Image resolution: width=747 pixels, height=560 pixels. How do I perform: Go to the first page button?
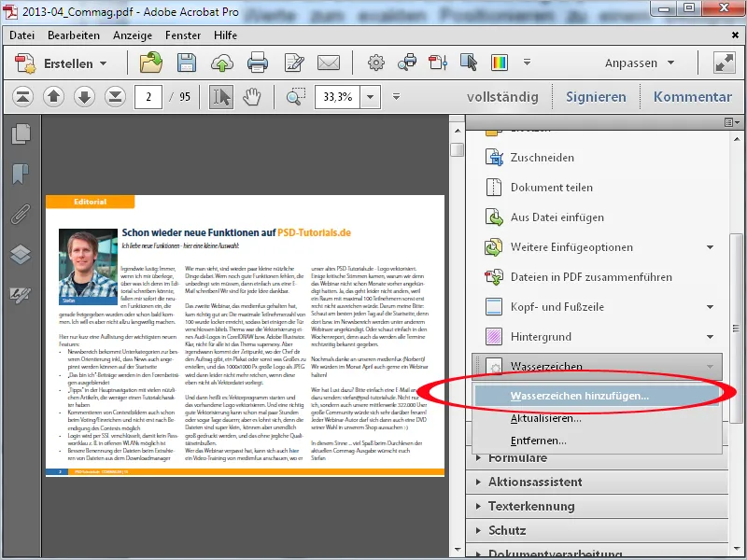click(x=22, y=97)
